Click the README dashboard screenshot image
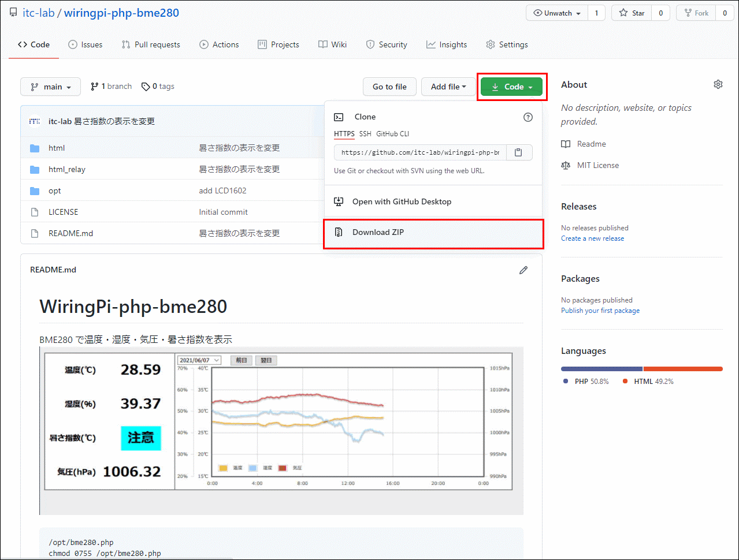 pyautogui.click(x=281, y=431)
